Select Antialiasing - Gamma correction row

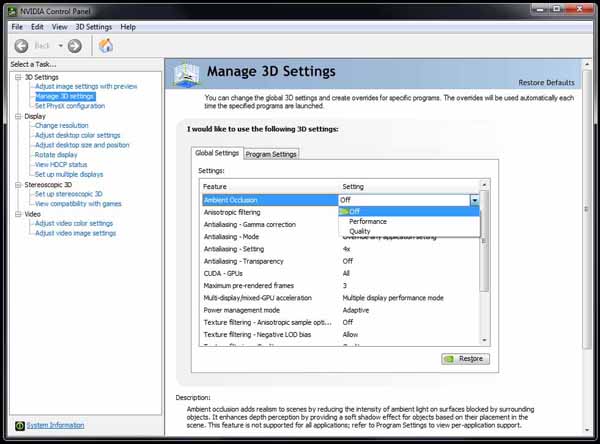click(x=270, y=225)
